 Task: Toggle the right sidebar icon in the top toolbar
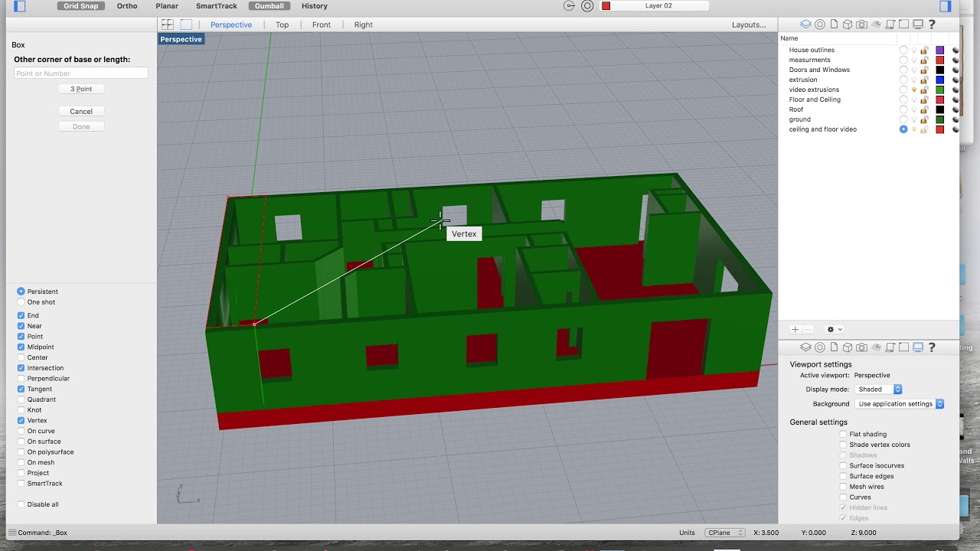click(946, 6)
